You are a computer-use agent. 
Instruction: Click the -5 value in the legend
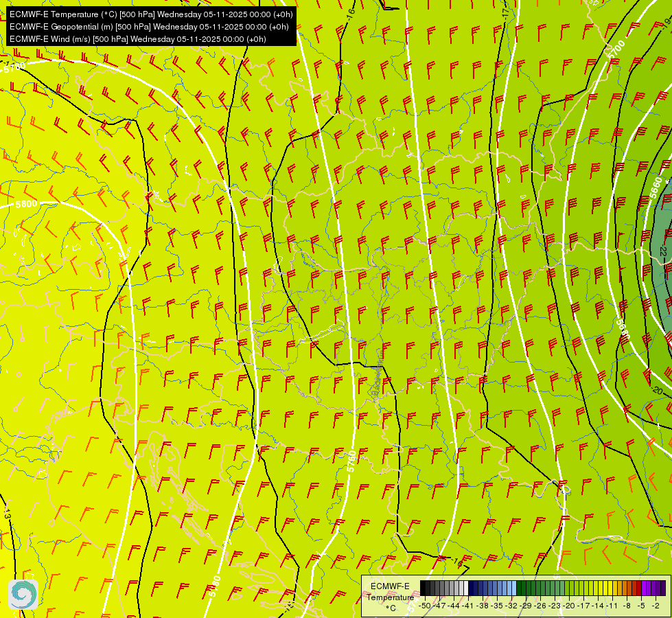(x=641, y=606)
